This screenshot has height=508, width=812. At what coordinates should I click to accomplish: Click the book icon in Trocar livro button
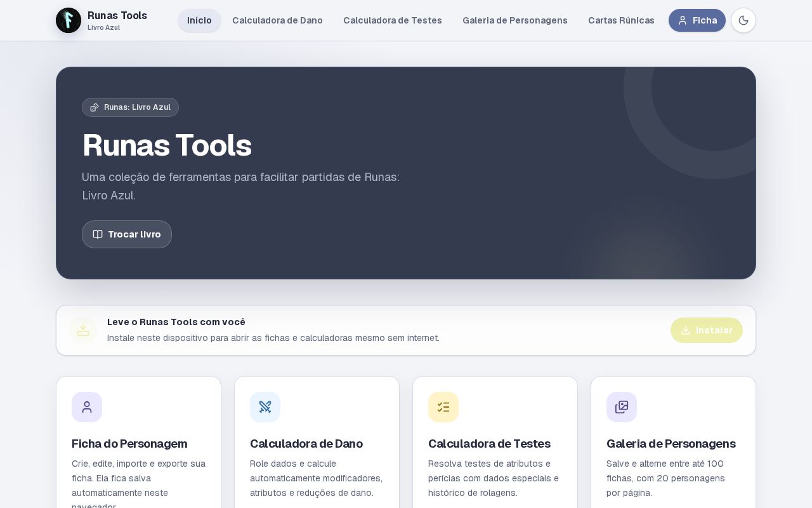[98, 234]
